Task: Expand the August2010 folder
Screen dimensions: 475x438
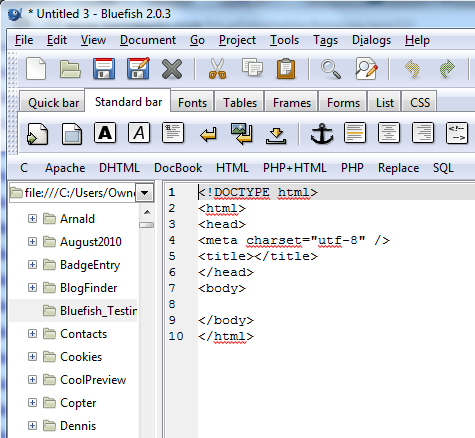Action: coord(32,241)
